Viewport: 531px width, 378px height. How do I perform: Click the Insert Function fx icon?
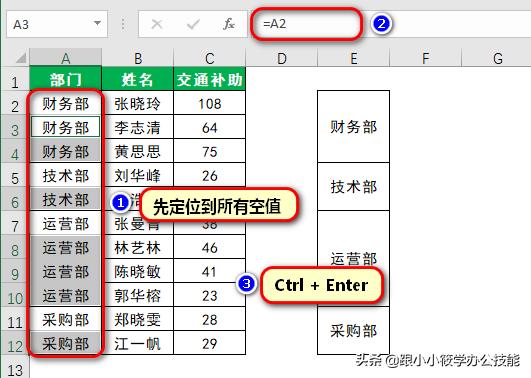tap(229, 24)
